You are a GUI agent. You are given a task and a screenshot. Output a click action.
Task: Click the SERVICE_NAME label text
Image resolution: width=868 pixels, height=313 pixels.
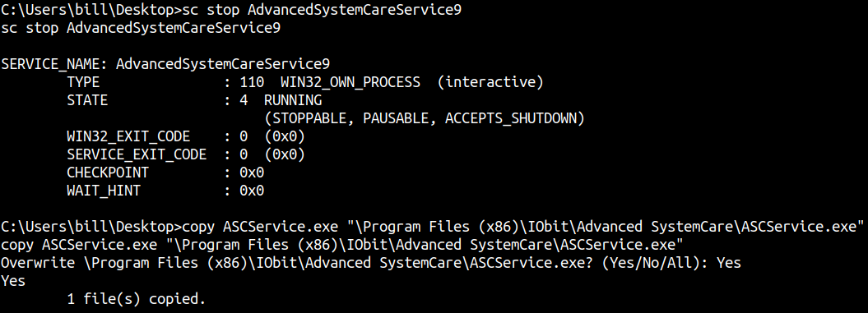(54, 65)
